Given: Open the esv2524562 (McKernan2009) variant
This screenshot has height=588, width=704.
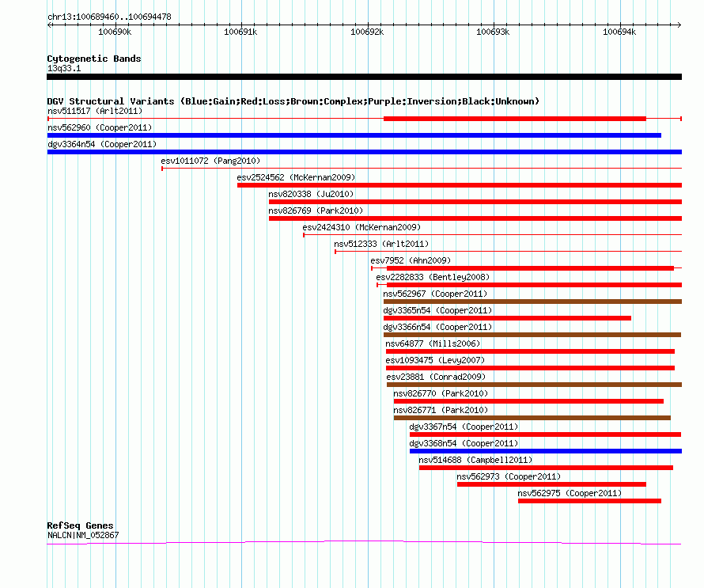Looking at the screenshot, I should tap(296, 177).
